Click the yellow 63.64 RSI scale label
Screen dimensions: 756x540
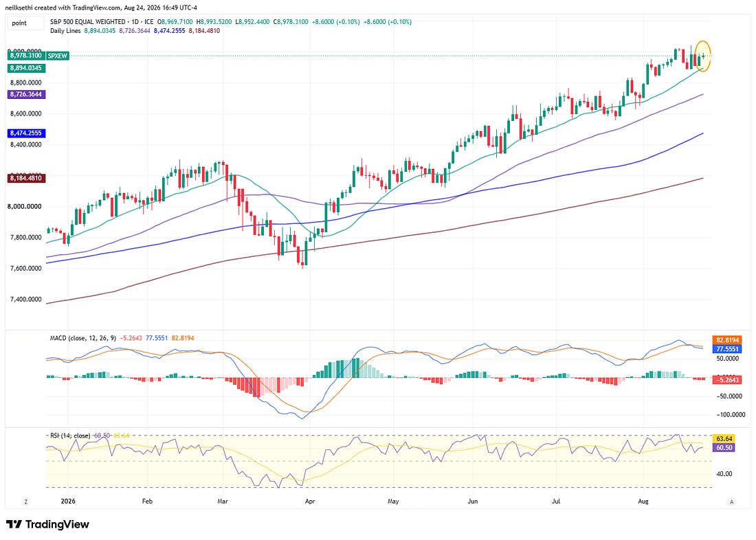(724, 439)
